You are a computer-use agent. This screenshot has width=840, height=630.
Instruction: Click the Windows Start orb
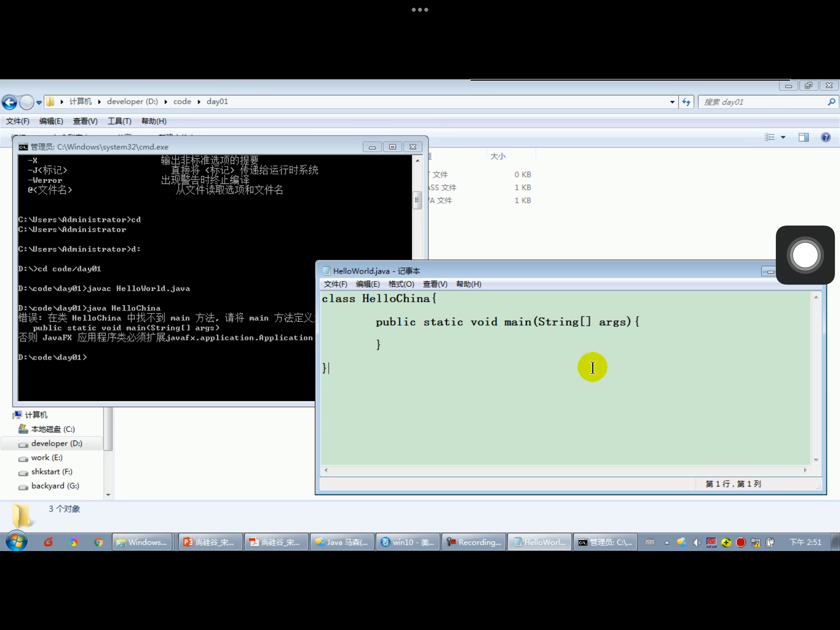[x=16, y=542]
